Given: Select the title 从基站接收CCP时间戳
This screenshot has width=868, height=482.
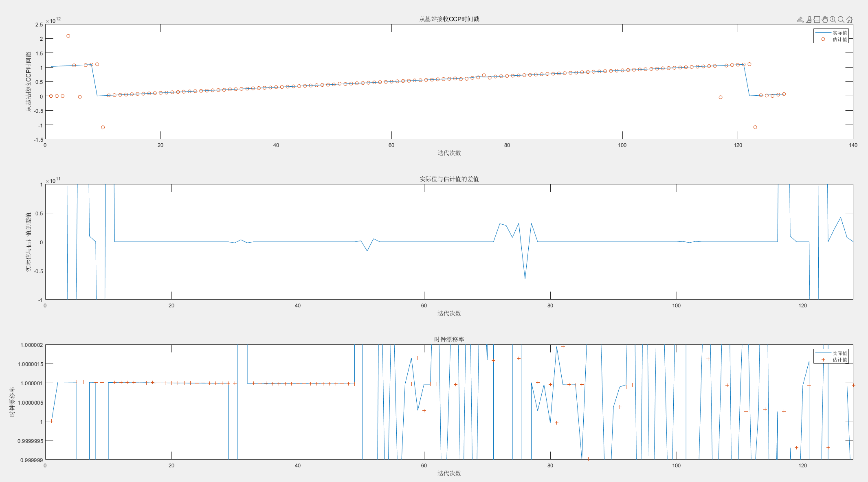Looking at the screenshot, I should click(x=449, y=19).
